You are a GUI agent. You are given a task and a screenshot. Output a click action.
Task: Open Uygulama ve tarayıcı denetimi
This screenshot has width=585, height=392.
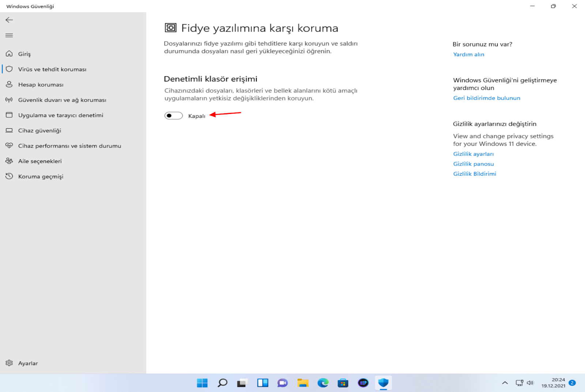[73, 115]
